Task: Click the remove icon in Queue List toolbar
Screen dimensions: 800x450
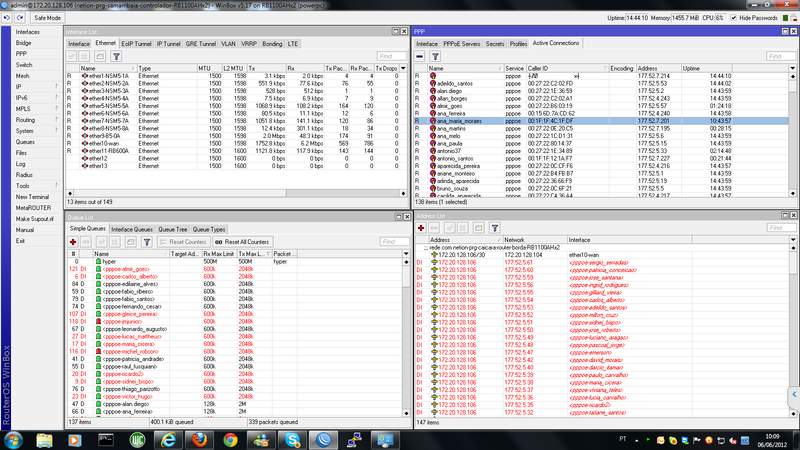Action: click(x=86, y=242)
